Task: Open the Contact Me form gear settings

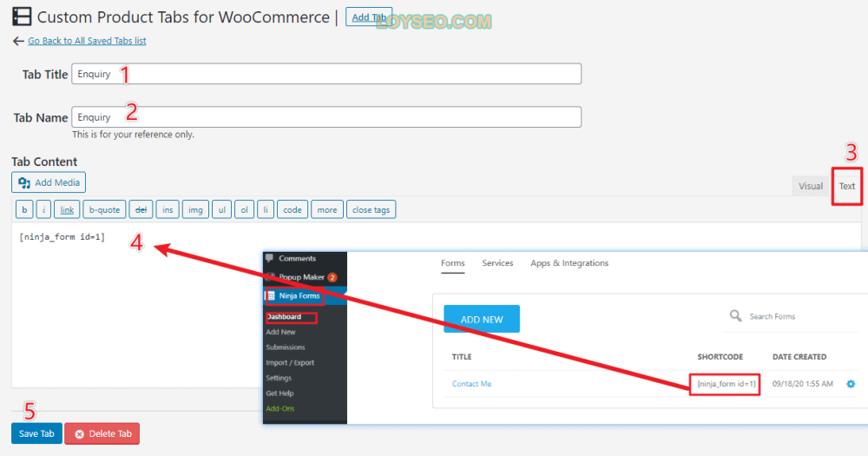Action: coord(851,383)
